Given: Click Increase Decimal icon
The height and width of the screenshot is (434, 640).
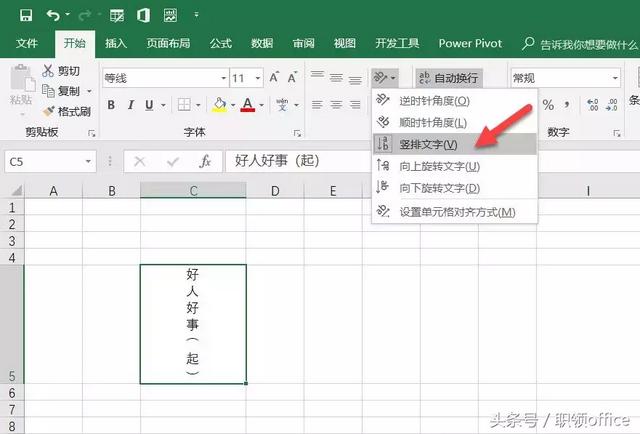Looking at the screenshot, I should click(593, 105).
